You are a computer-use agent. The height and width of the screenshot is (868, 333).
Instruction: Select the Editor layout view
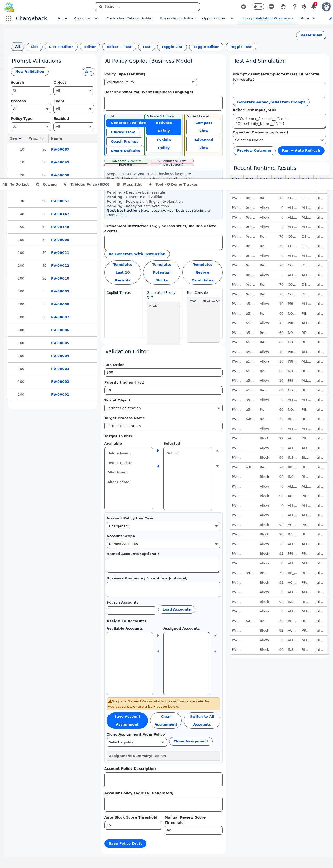[90, 47]
